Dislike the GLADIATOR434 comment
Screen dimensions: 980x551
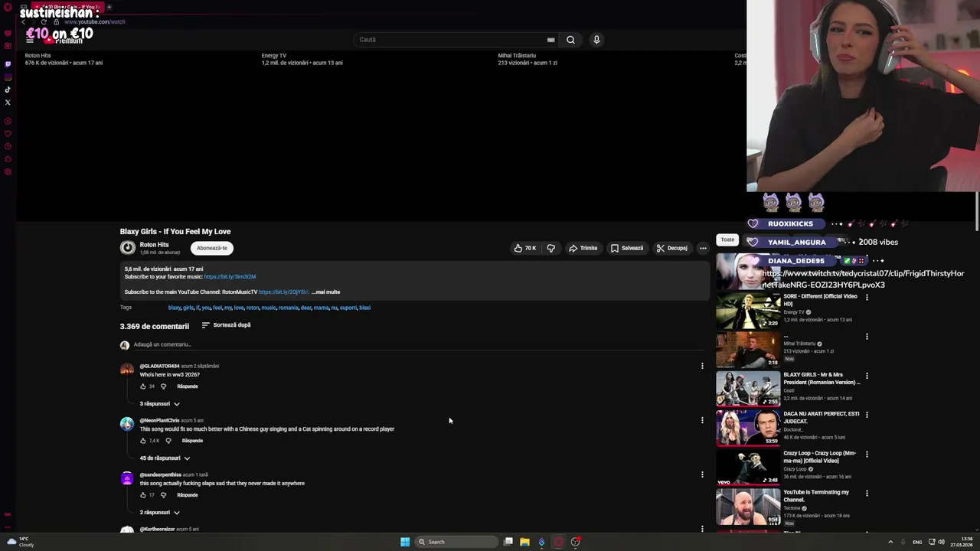tap(163, 386)
